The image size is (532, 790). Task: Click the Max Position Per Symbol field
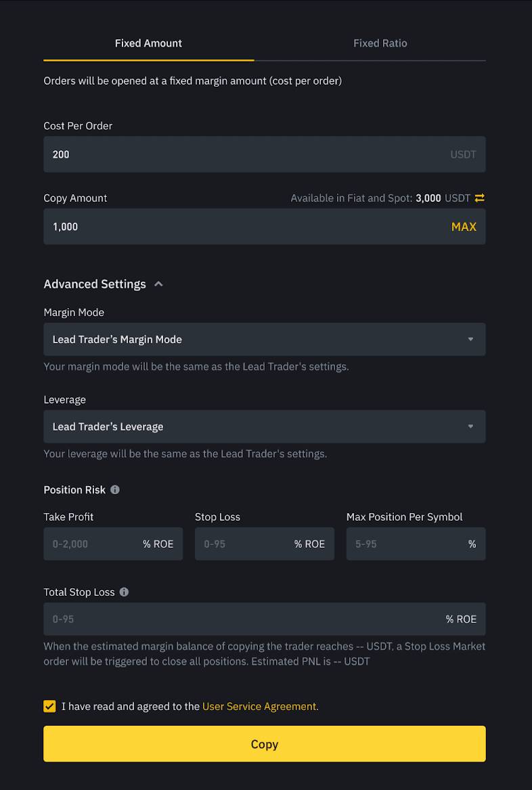point(416,544)
